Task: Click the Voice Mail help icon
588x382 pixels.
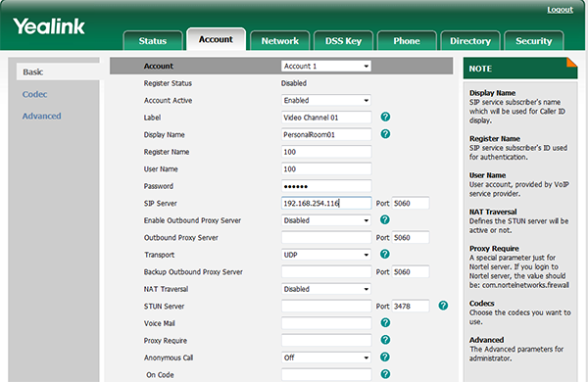Action: click(385, 323)
